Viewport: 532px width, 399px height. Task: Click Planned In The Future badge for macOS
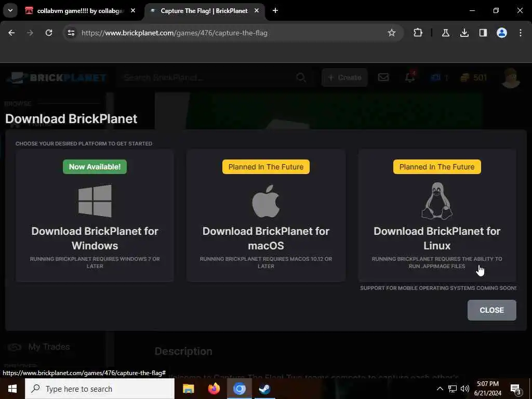tap(266, 167)
